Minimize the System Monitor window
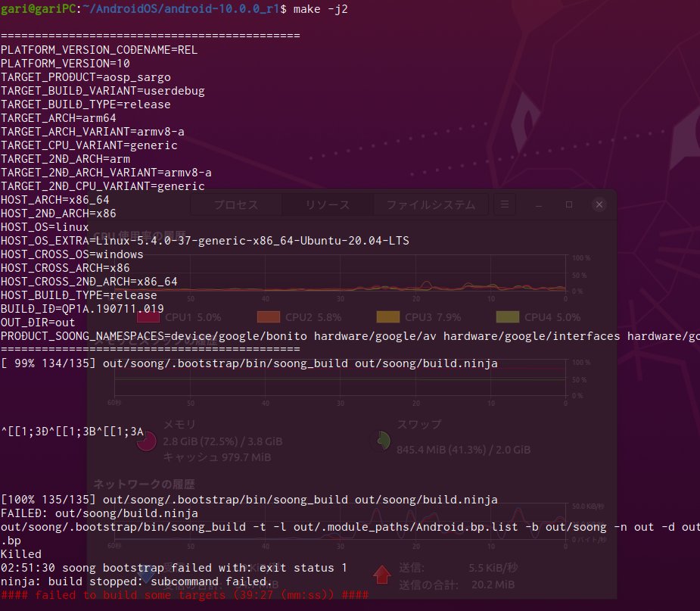This screenshot has width=700, height=611. click(539, 204)
